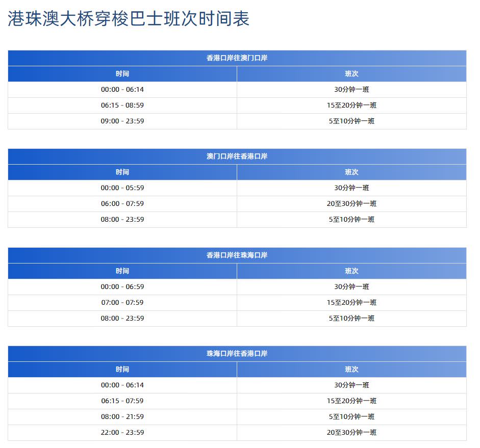Select the 07:00 - 07:59 time cell

pyautogui.click(x=122, y=303)
